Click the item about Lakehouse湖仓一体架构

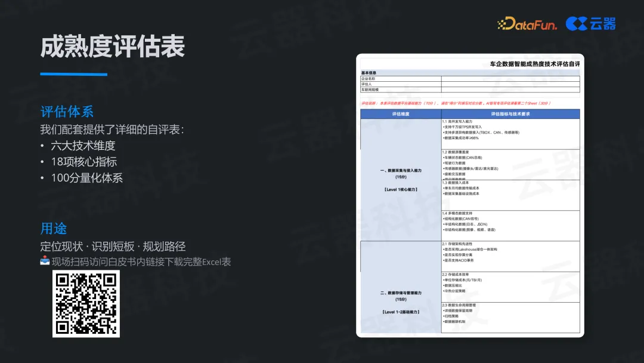(x=470, y=250)
